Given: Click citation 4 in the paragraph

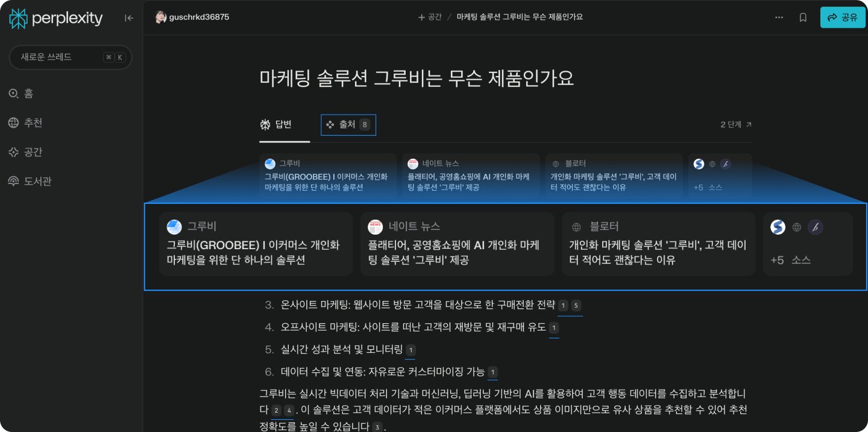Looking at the screenshot, I should (289, 411).
